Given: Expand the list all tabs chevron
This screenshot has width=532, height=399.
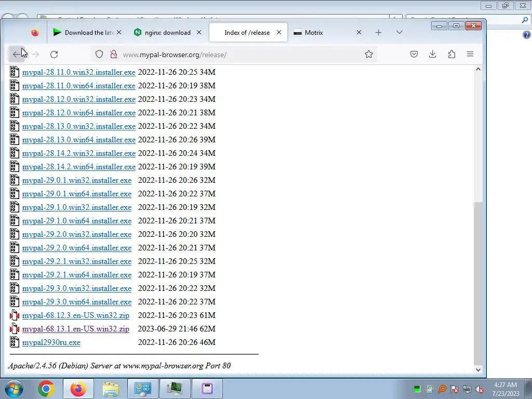Looking at the screenshot, I should point(400,32).
